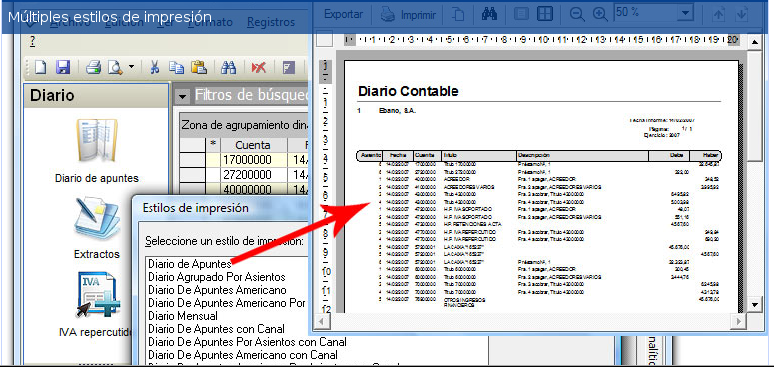The image size is (774, 367).
Task: Click the page copy icon in preview toolbar
Action: pos(459,15)
